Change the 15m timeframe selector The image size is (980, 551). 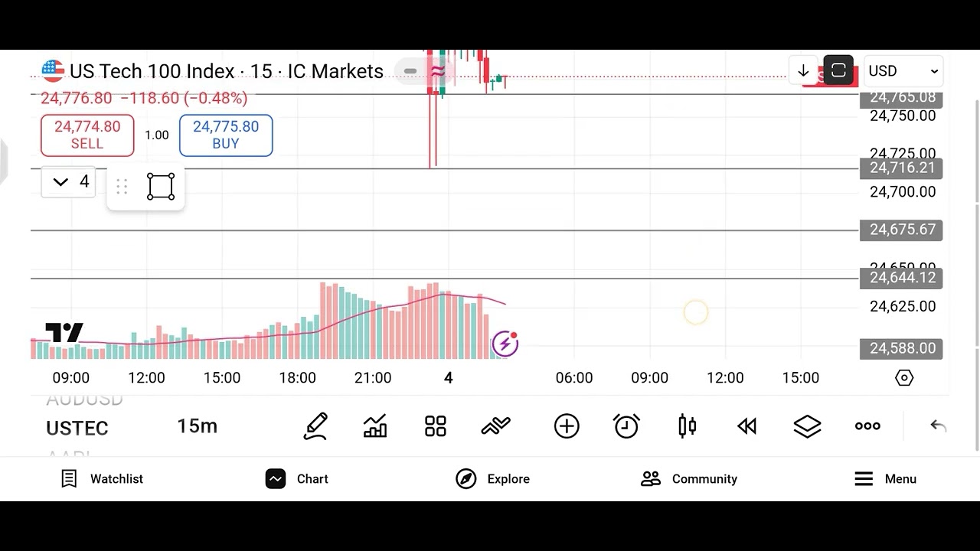pyautogui.click(x=198, y=426)
